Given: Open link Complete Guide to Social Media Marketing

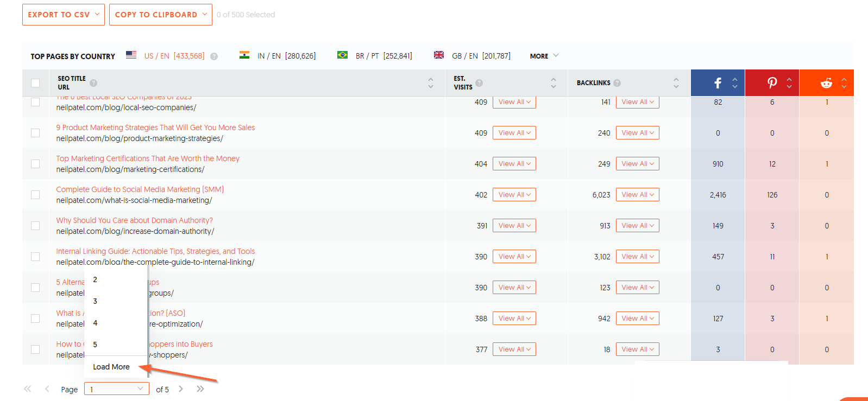Looking at the screenshot, I should (x=140, y=189).
